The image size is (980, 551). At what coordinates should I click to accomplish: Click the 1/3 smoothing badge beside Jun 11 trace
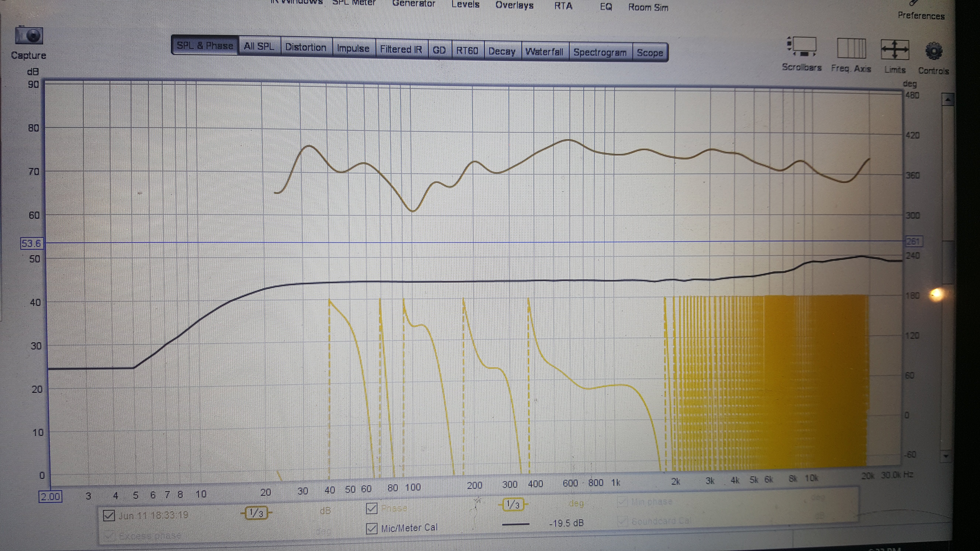(256, 513)
